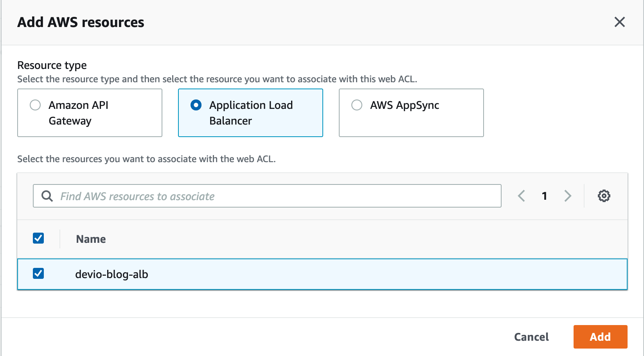
Task: Select the Application Load Balancer radio button
Action: click(x=196, y=105)
